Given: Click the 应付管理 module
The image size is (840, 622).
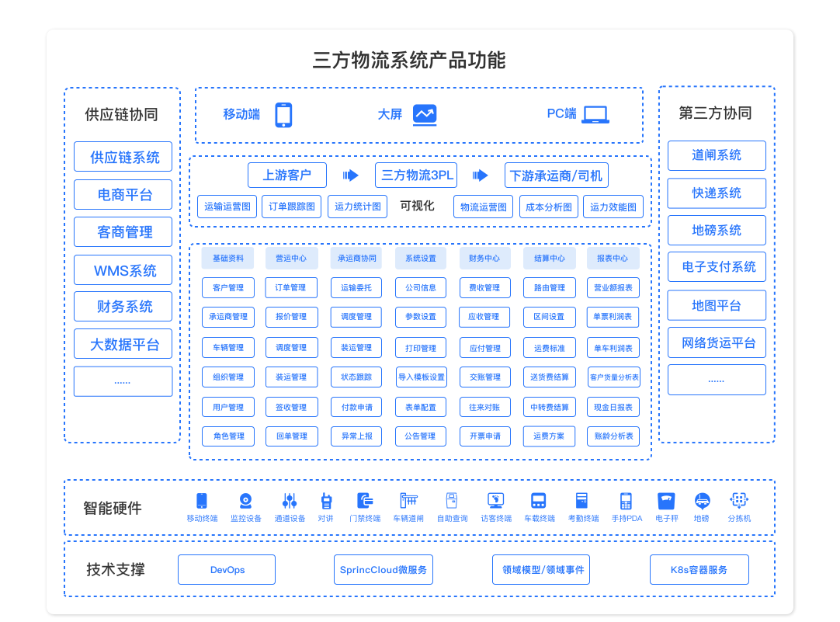Looking at the screenshot, I should 484,348.
